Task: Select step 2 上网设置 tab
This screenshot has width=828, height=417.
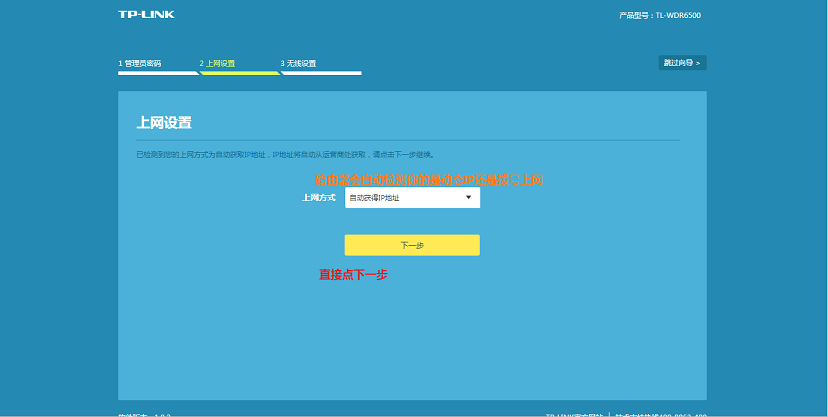Action: tap(218, 63)
